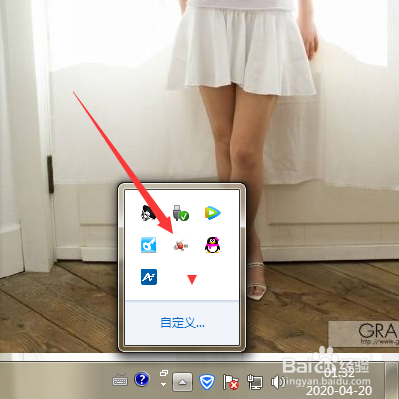Click the Show desktop button
Image resolution: width=399 pixels, height=399 pixels.
(392, 380)
